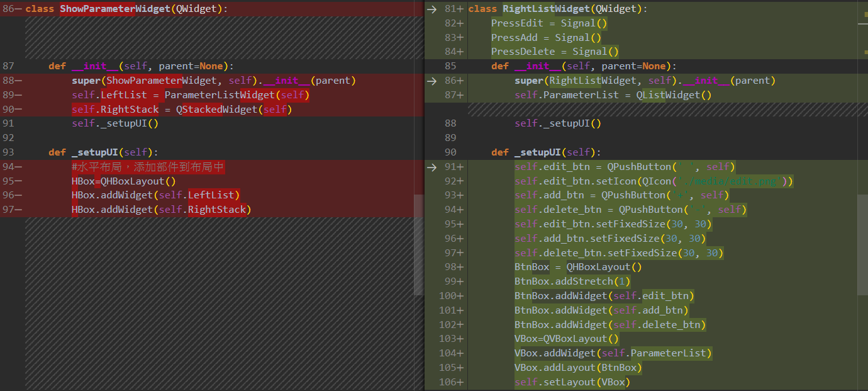Click the 'self.delete_btn = QPushButton' line
This screenshot has height=391, width=868.
click(x=631, y=210)
